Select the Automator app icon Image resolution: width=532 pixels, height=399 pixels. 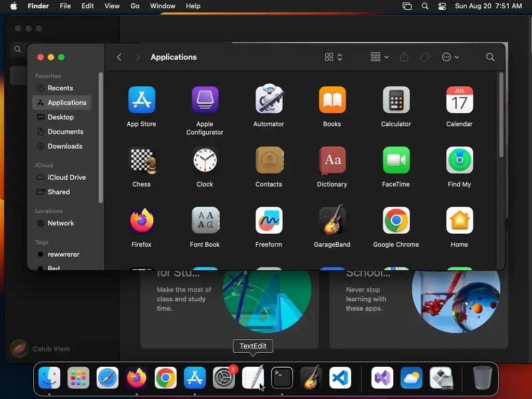click(x=269, y=99)
